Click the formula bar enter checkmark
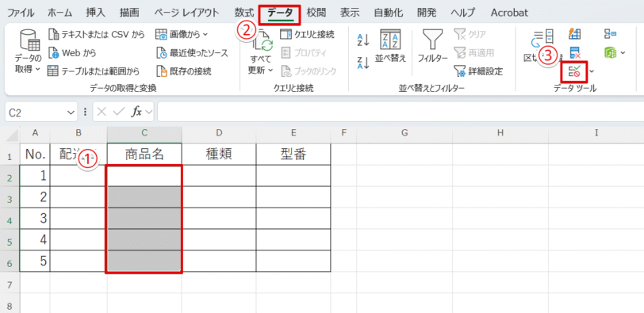Viewport: 644px width, 313px height. click(119, 113)
